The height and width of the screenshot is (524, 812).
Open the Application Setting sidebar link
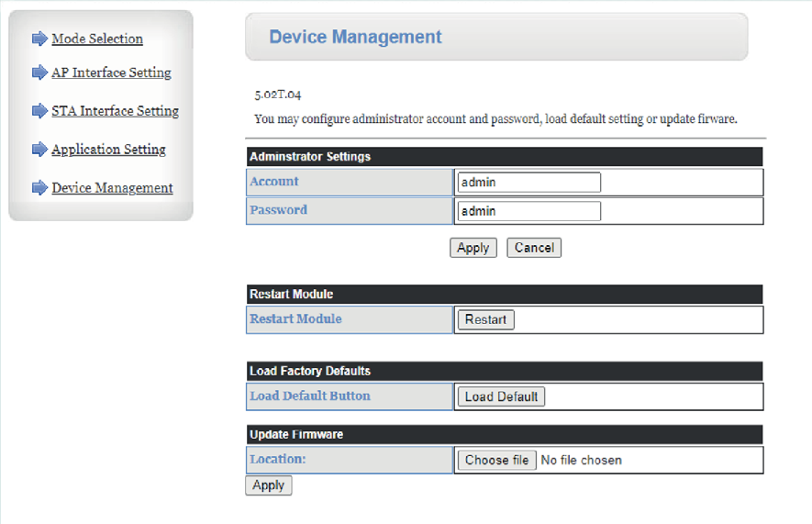[108, 150]
